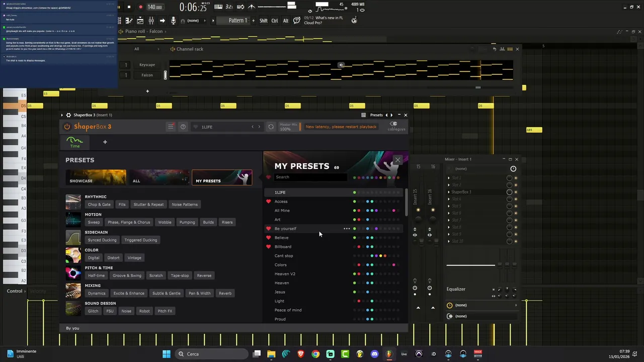Click the globe online notifications icon
Screen dimensions: 644x362
point(354,20)
